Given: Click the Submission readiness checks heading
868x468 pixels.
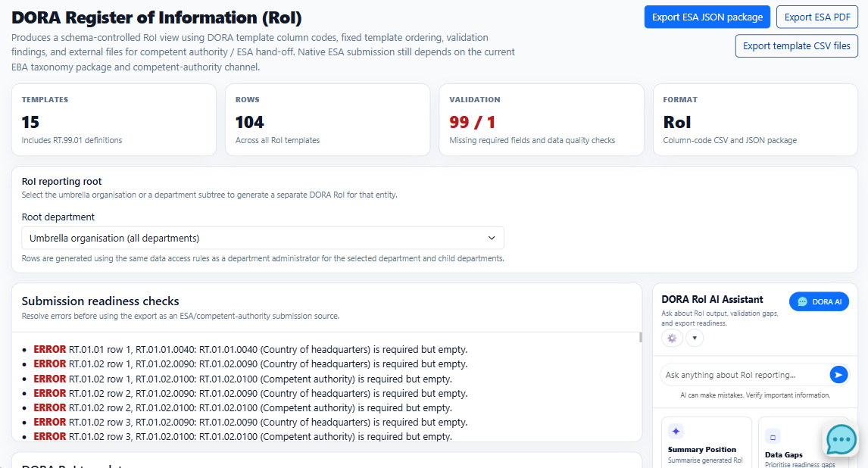Looking at the screenshot, I should [100, 301].
